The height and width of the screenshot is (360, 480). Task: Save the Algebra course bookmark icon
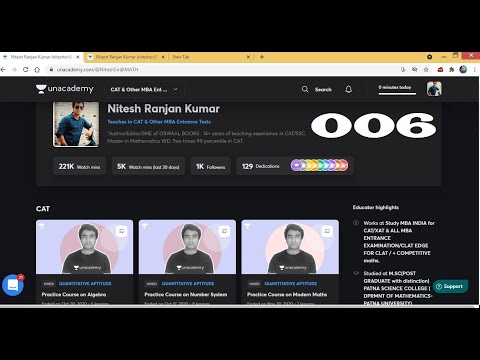[x=122, y=231]
